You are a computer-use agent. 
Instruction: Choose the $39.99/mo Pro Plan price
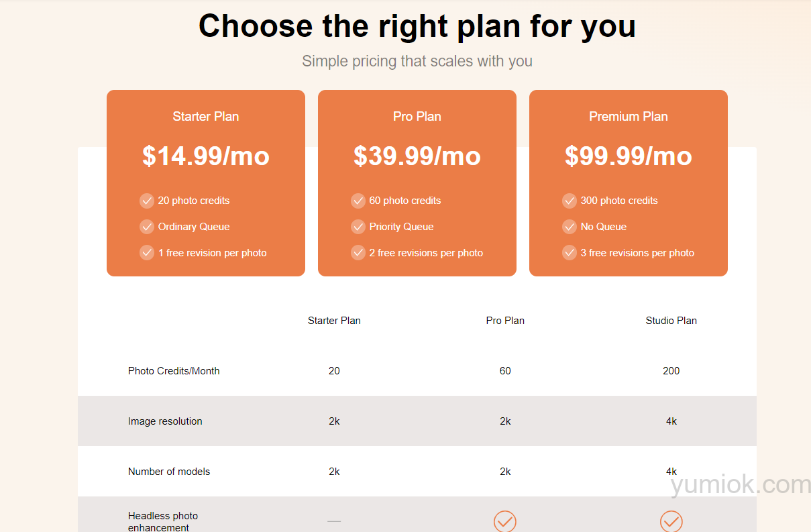(x=417, y=156)
